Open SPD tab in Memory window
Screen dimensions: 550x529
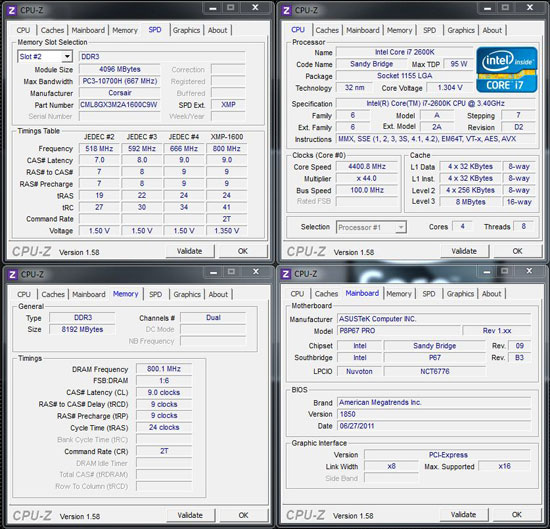point(155,294)
